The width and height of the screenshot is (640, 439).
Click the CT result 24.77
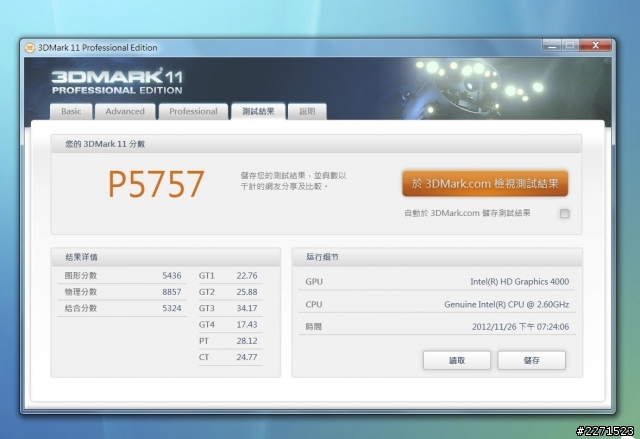247,357
